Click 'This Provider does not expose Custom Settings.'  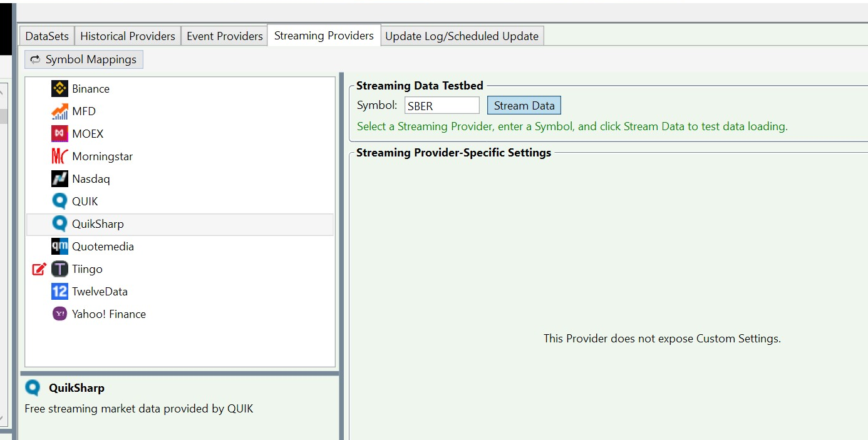(x=662, y=339)
